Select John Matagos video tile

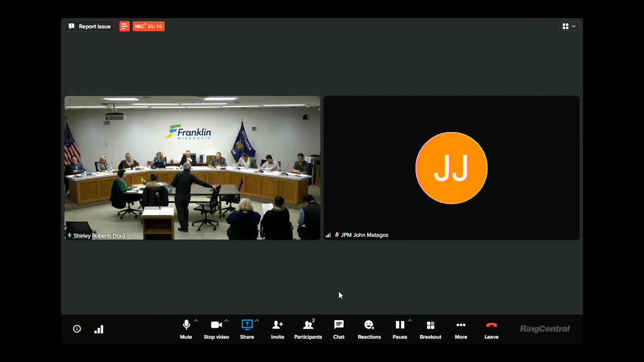tap(451, 168)
